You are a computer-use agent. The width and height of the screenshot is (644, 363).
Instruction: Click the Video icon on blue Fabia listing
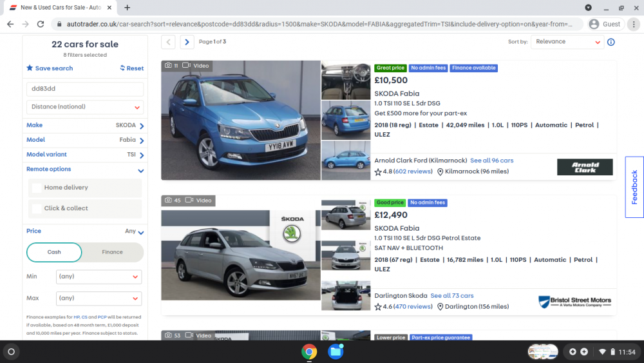pyautogui.click(x=187, y=65)
